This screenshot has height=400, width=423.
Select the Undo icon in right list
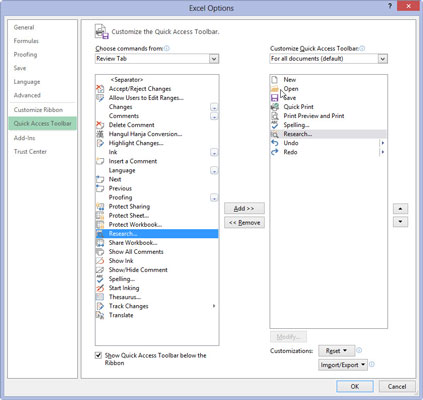pos(275,143)
